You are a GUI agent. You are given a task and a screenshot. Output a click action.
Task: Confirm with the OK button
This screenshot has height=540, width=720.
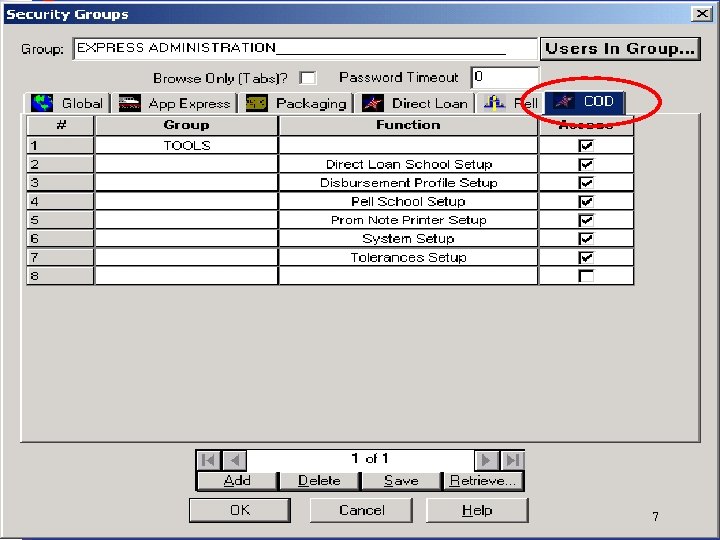[240, 510]
